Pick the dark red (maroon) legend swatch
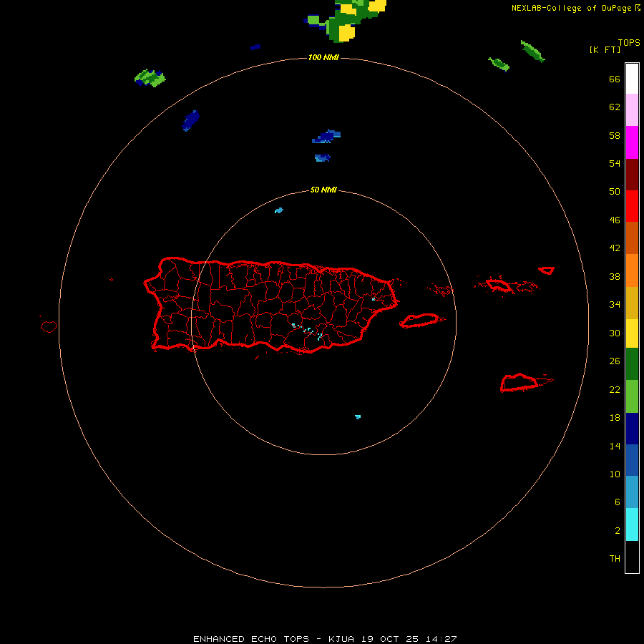The image size is (644, 644). pos(632,175)
